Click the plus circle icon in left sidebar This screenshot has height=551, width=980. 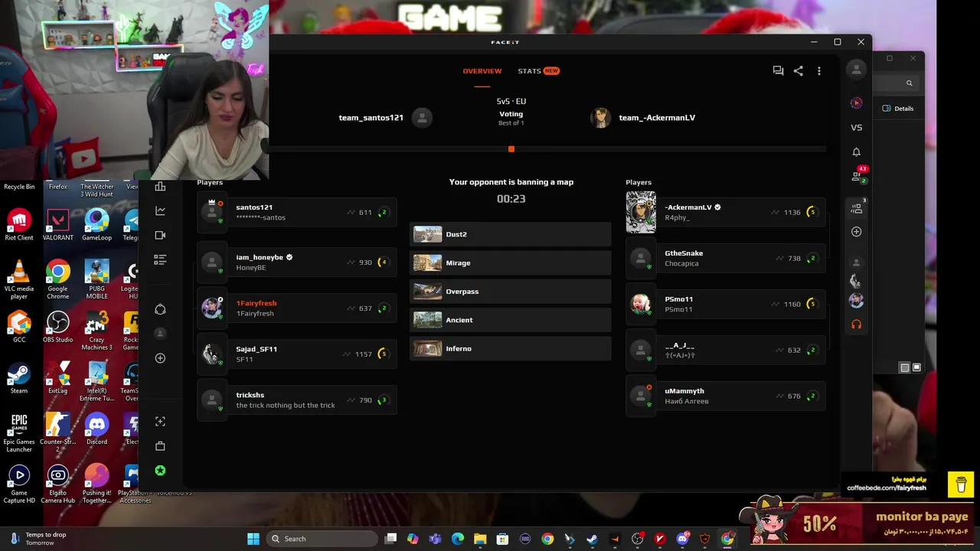(160, 358)
